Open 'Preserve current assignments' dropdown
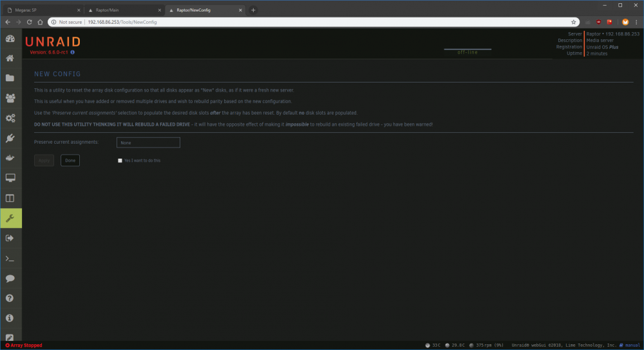 (x=148, y=142)
